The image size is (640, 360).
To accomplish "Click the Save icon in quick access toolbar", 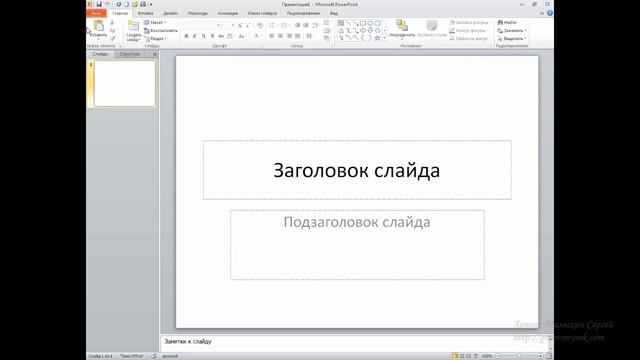I will click(x=99, y=4).
